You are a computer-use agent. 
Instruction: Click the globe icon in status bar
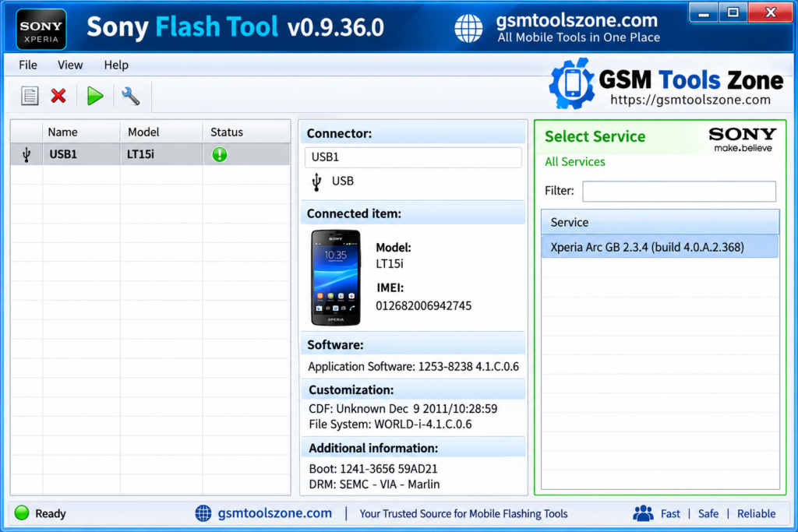(203, 513)
